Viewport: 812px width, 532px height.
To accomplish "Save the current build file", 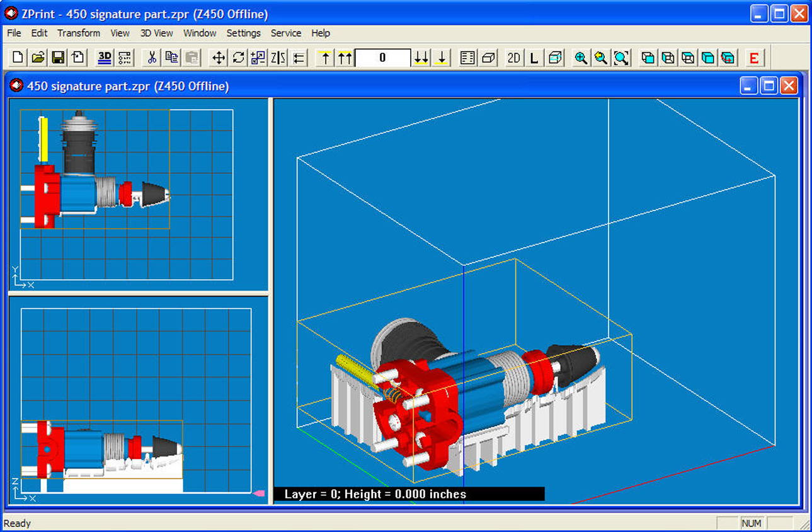I will click(x=57, y=57).
